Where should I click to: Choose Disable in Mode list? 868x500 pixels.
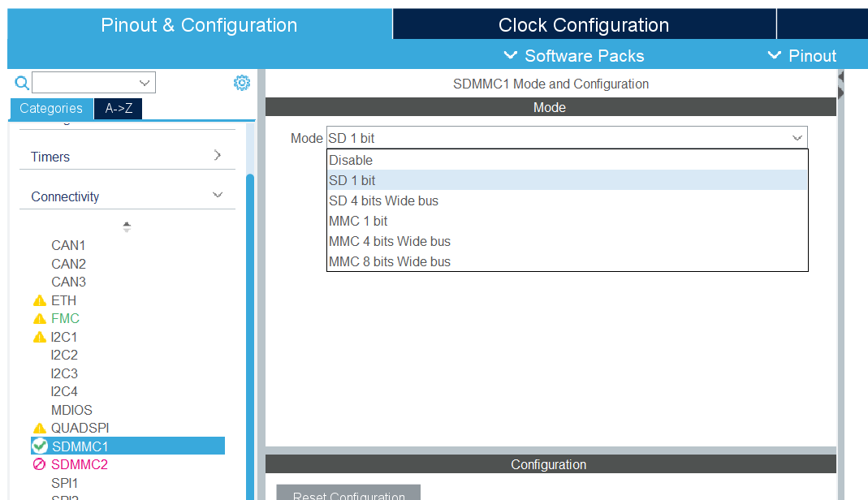(567, 160)
